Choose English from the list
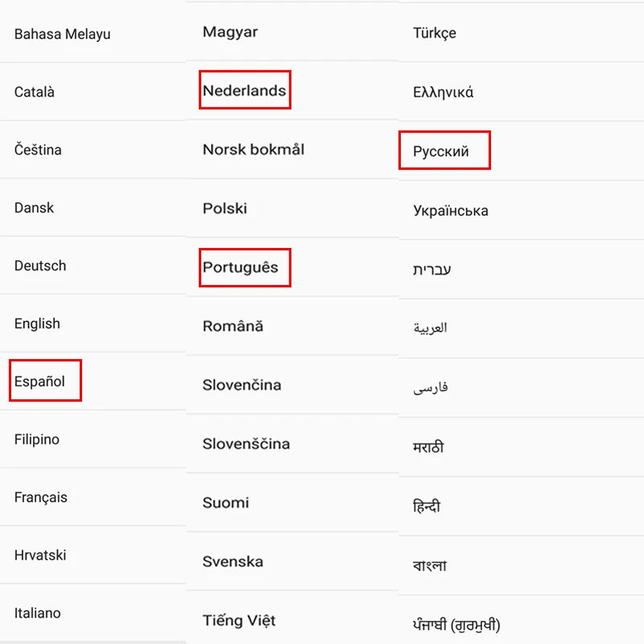This screenshot has width=644, height=644. tap(37, 324)
